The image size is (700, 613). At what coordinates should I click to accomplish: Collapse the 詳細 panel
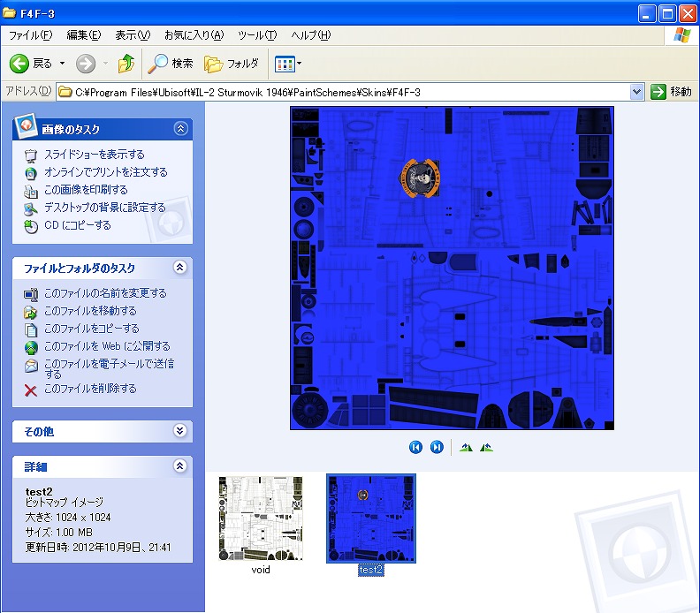point(180,465)
